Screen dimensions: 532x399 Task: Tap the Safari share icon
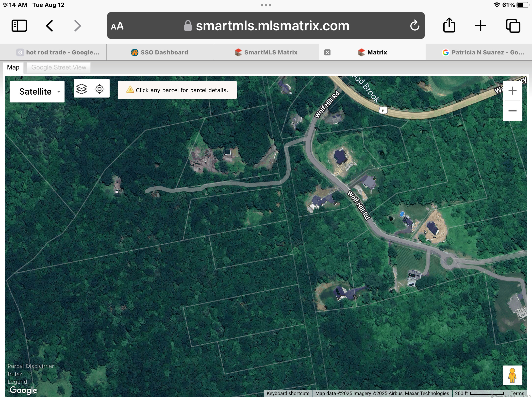click(449, 25)
